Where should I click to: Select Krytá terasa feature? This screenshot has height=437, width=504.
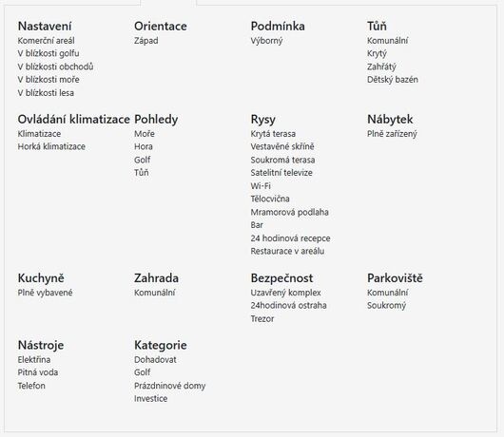click(x=273, y=134)
